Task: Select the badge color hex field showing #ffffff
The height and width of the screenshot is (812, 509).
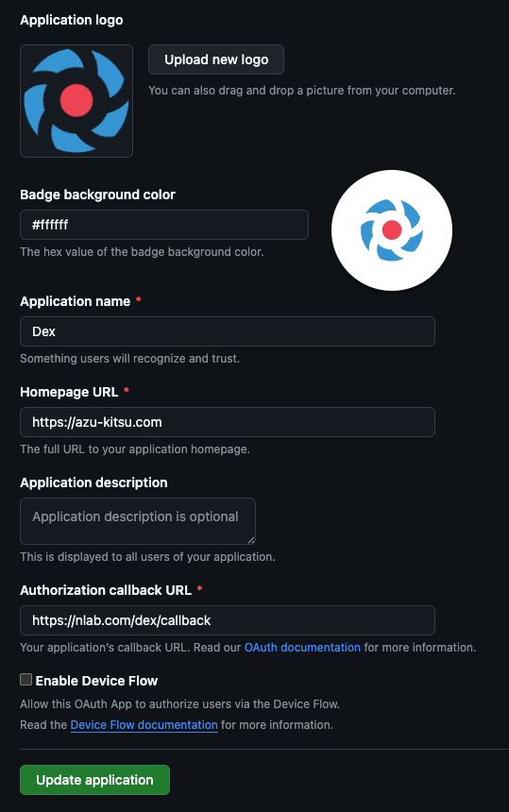Action: click(164, 225)
